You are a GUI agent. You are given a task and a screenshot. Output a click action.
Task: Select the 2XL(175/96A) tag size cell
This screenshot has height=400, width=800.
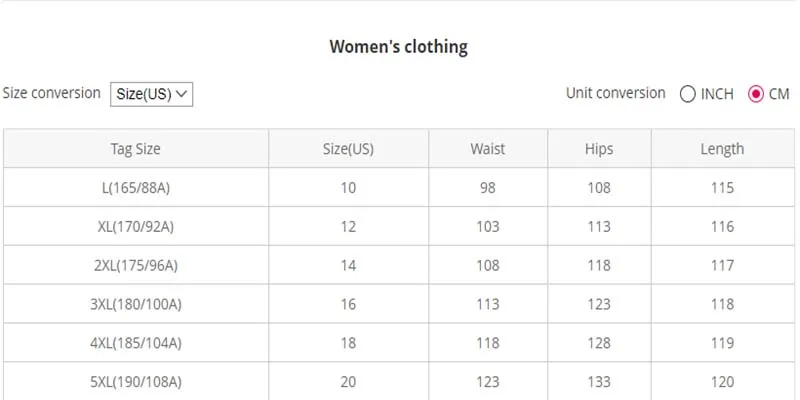(136, 265)
